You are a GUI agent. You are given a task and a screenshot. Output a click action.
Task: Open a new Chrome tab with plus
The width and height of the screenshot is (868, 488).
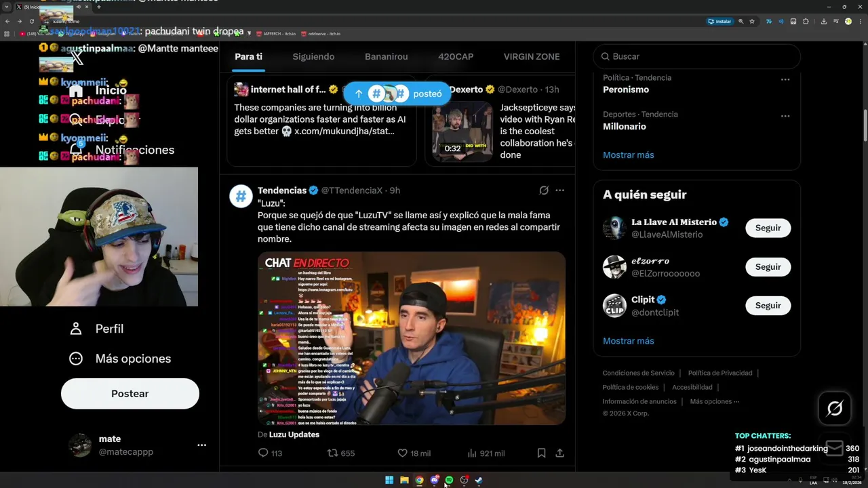(x=98, y=7)
